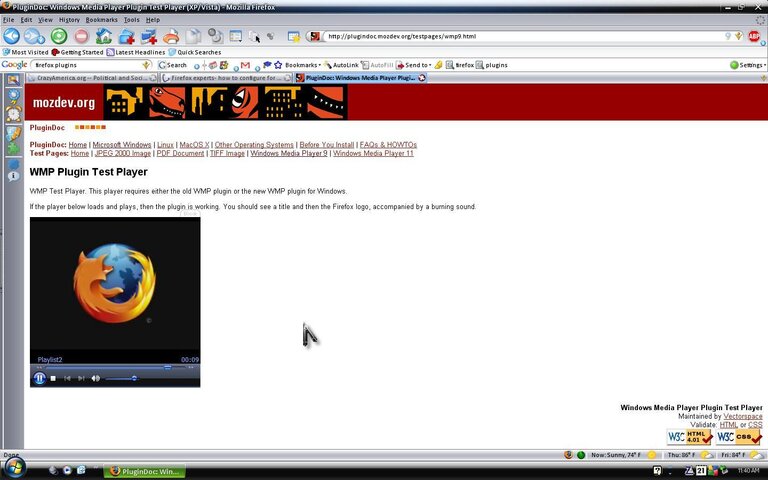Open the Getting Started bookmark
The image size is (768, 480).
coord(77,52)
